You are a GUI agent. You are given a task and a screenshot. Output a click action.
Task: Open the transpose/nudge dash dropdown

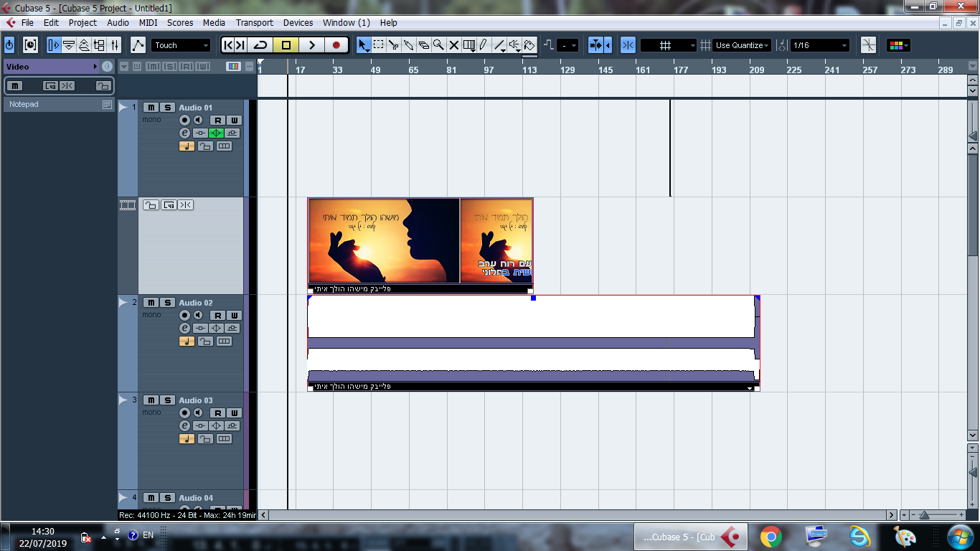(567, 45)
